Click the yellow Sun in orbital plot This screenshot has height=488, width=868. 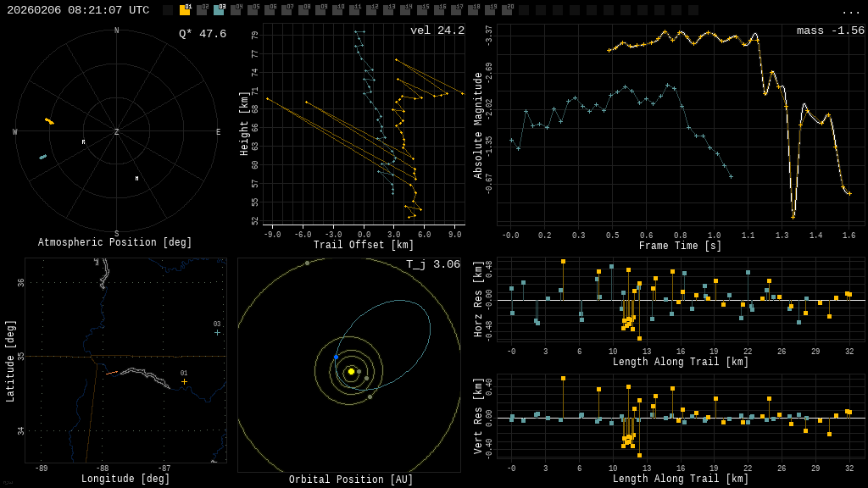point(351,371)
